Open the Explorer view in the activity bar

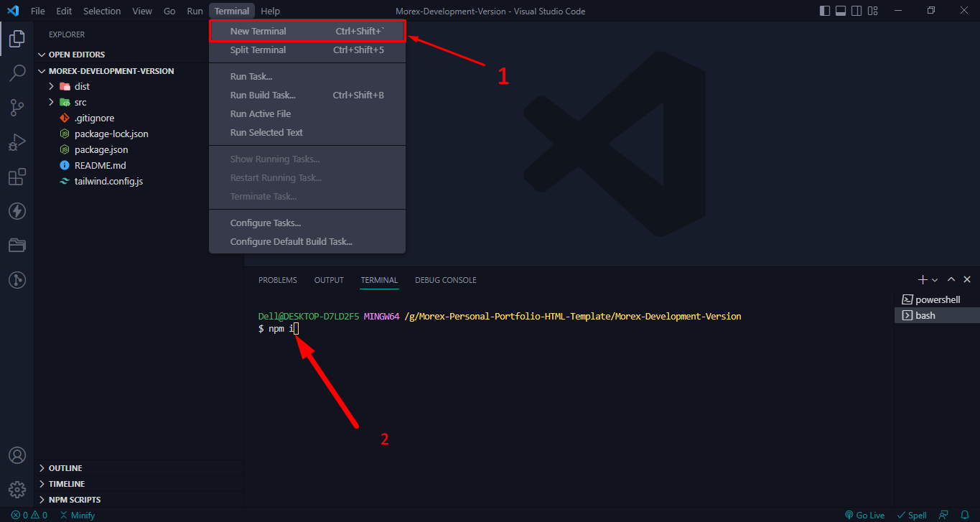[17, 39]
